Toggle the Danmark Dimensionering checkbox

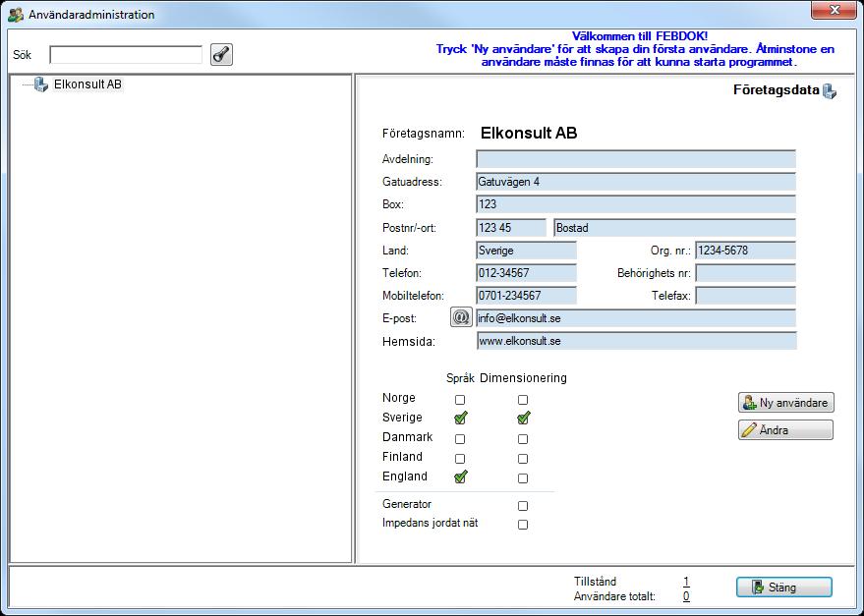[523, 439]
